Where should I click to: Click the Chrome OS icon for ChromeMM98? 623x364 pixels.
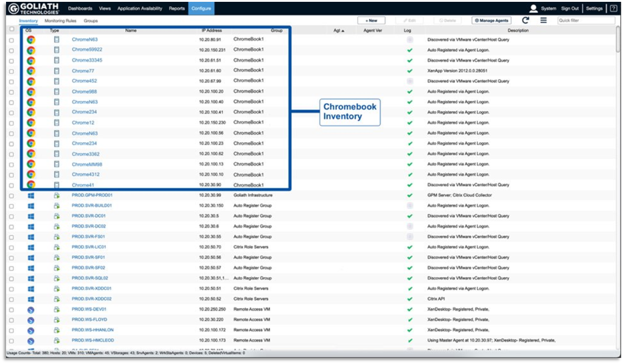point(31,164)
